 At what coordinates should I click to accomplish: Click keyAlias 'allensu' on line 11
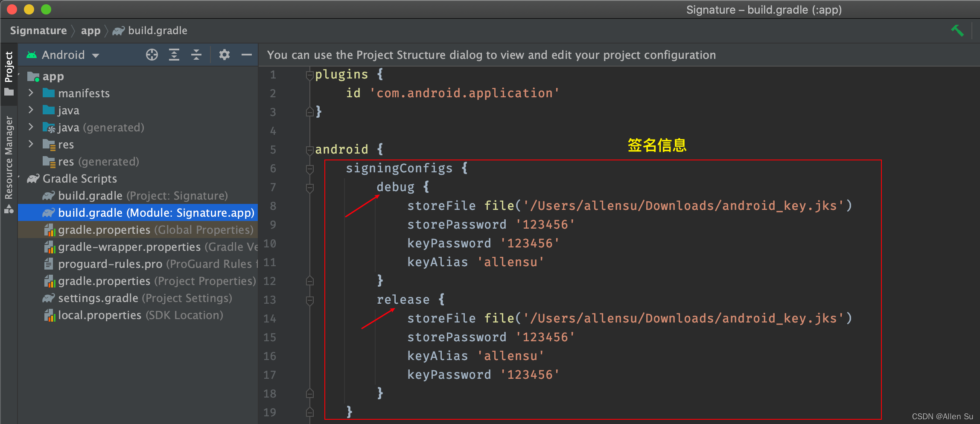476,262
